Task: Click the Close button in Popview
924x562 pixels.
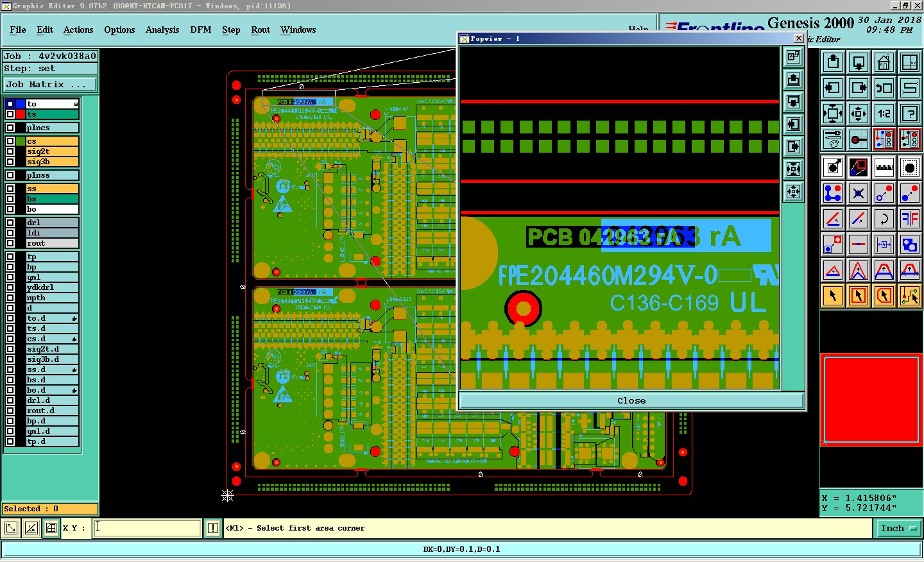Action: point(631,400)
